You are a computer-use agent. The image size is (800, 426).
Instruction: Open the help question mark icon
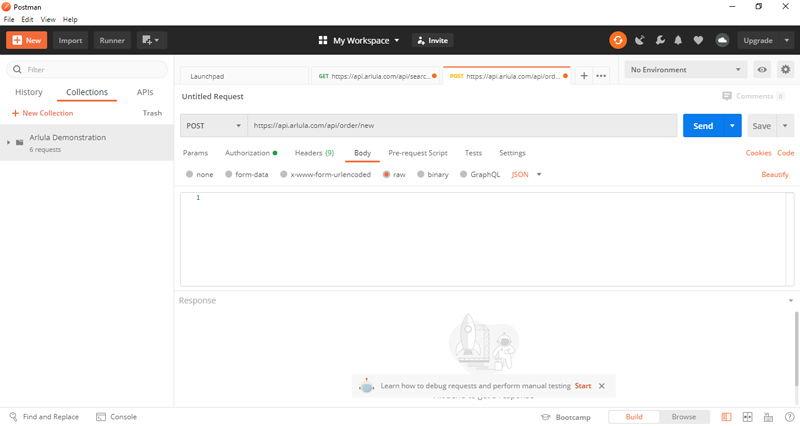[x=789, y=417]
